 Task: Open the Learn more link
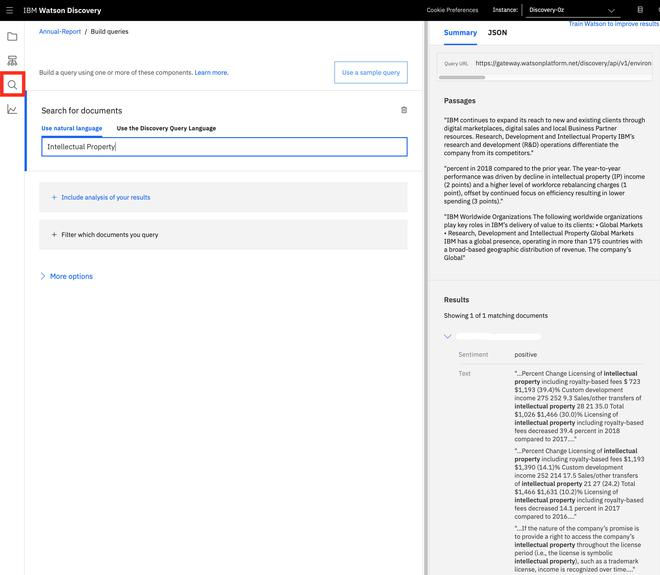pos(211,72)
